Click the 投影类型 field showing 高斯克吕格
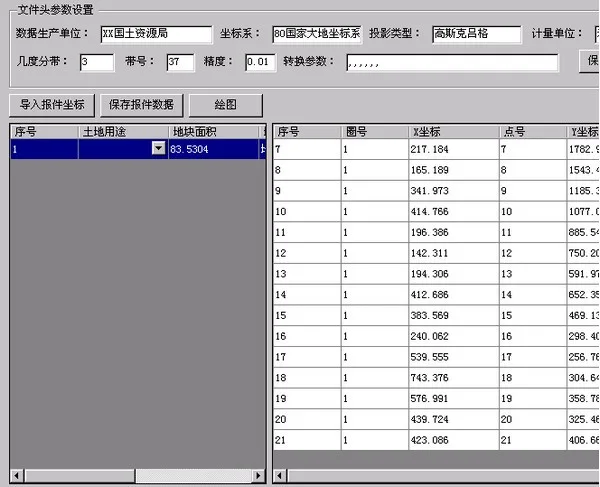 (476, 34)
